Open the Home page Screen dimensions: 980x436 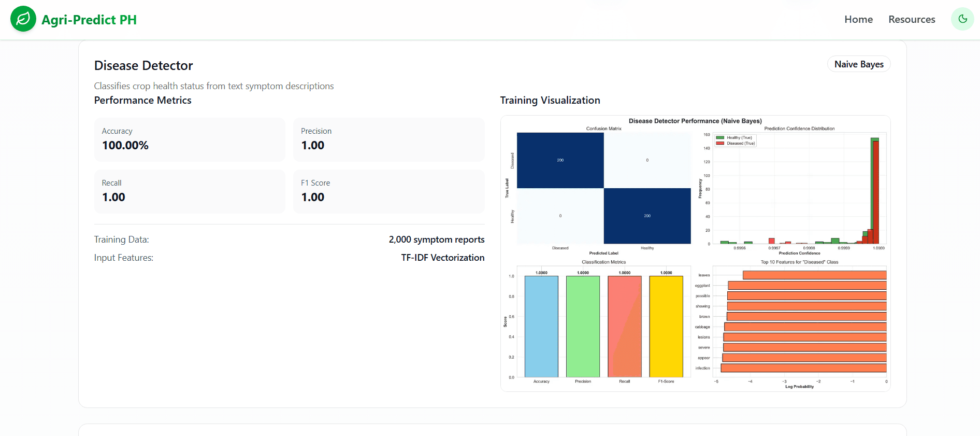click(x=858, y=19)
